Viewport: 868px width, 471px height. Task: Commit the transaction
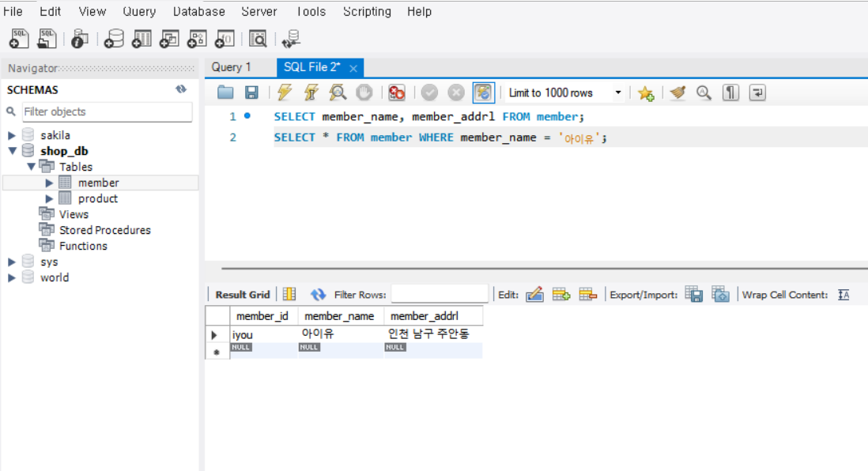tap(429, 92)
